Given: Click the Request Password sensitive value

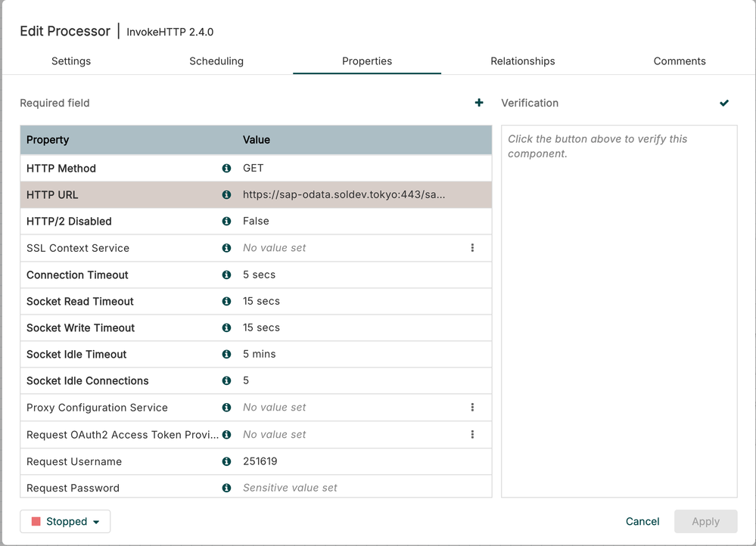Looking at the screenshot, I should click(290, 488).
